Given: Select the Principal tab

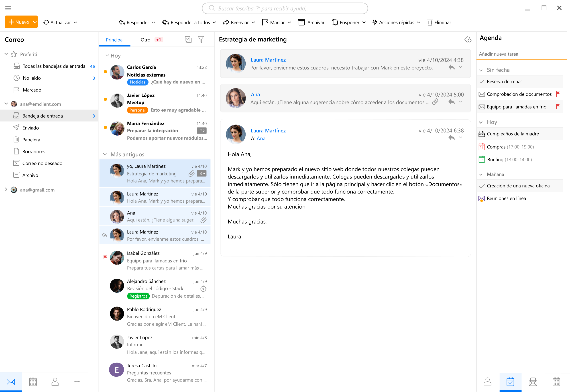Looking at the screenshot, I should click(x=114, y=39).
